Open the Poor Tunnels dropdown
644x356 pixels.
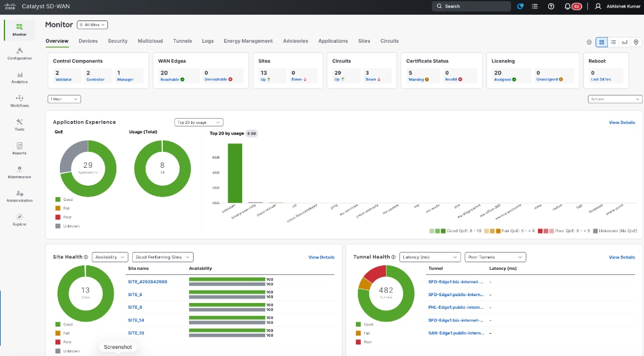coord(495,257)
